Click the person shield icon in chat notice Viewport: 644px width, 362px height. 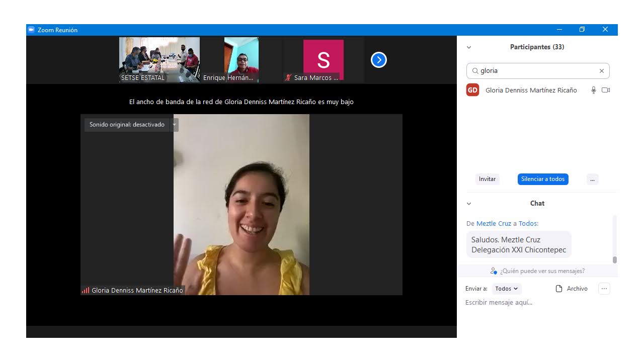(494, 271)
